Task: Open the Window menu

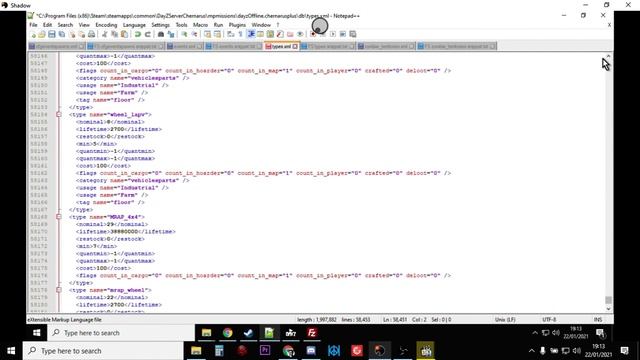Action: [261, 25]
